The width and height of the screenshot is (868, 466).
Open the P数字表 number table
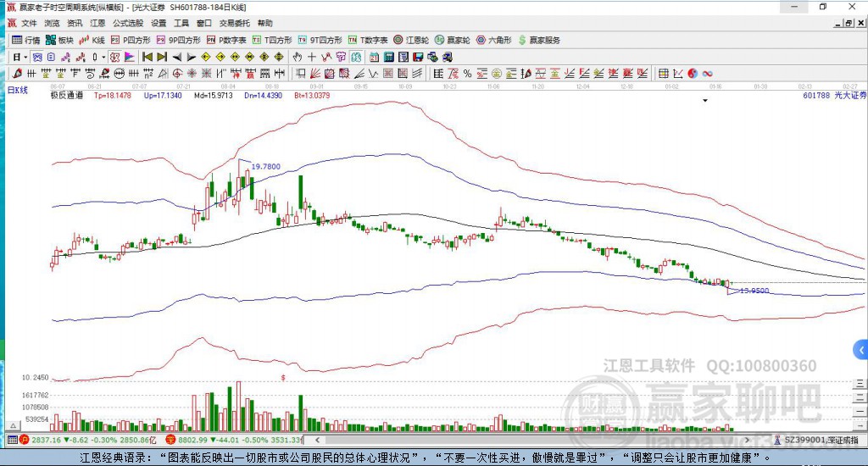point(226,40)
